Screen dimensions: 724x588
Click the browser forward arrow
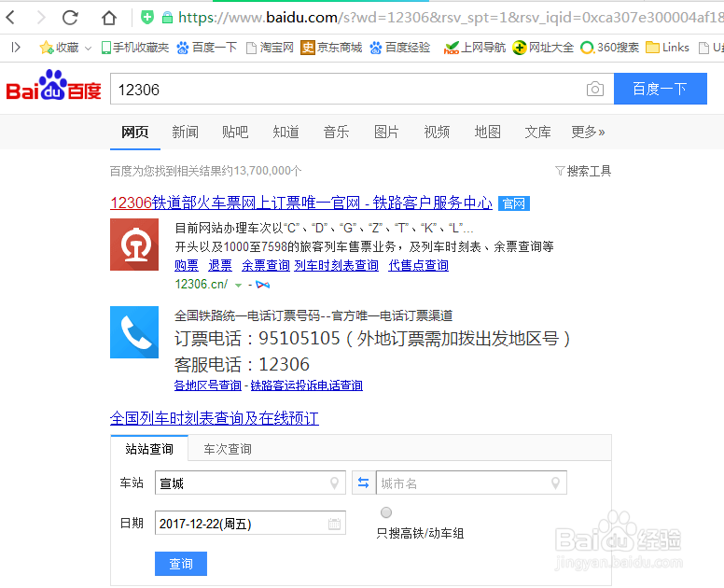click(41, 18)
